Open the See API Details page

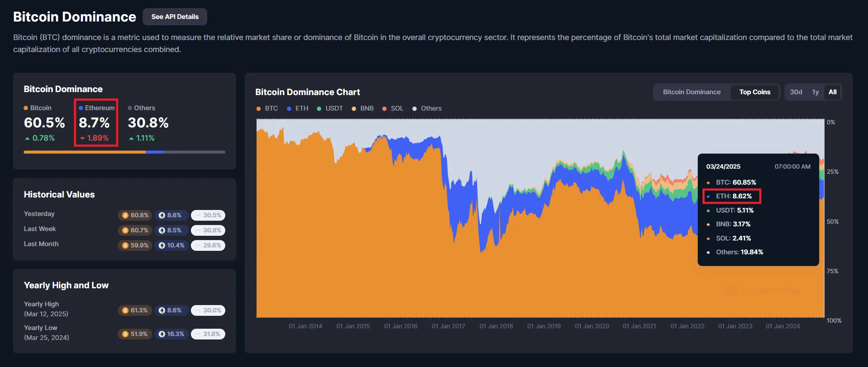pos(175,16)
